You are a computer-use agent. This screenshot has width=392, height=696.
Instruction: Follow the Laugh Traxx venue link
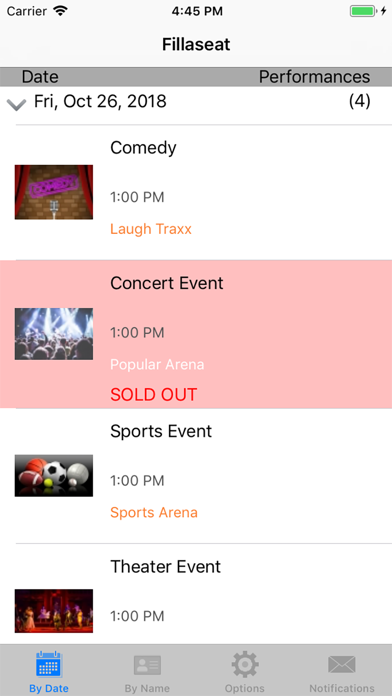click(151, 229)
